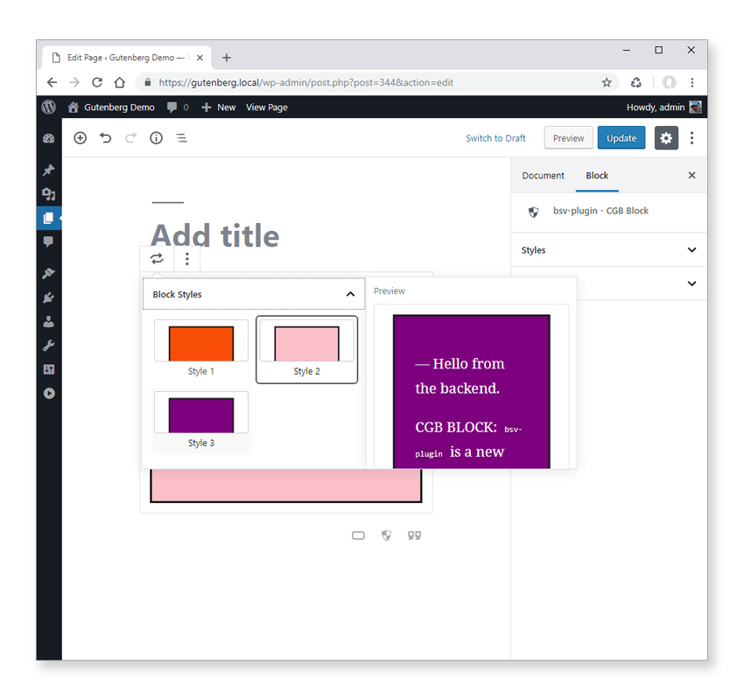Collapse the Block Styles section chevron
Image resolution: width=744 pixels, height=700 pixels.
350,294
